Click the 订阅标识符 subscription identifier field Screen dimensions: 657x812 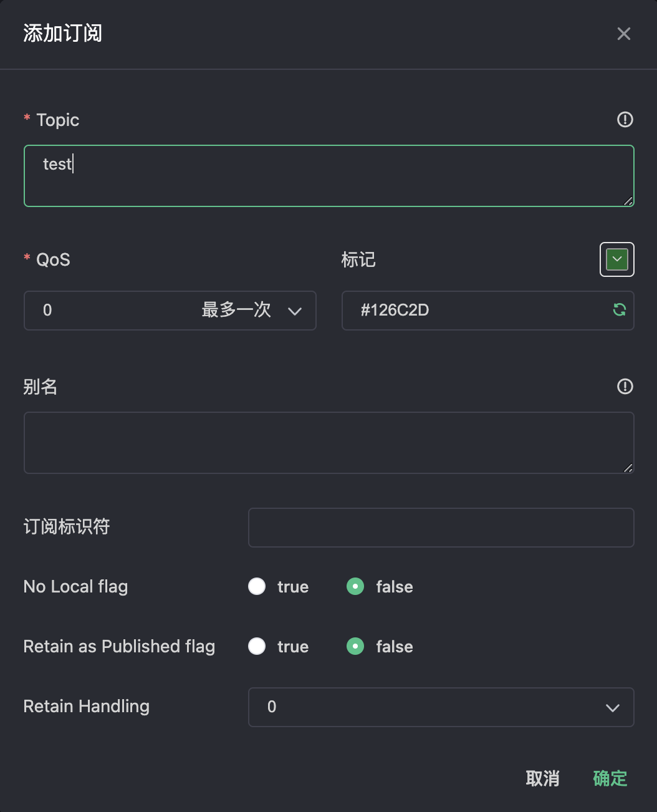[x=441, y=528]
